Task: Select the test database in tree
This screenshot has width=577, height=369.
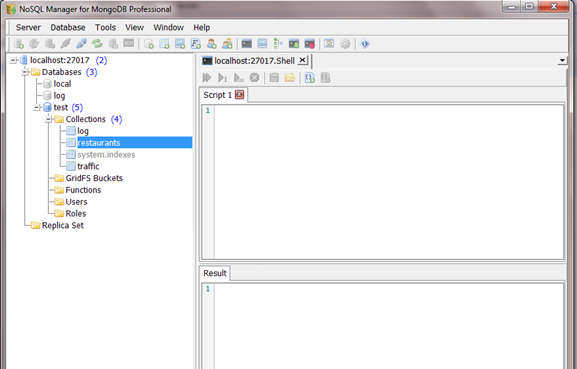Action: 61,107
